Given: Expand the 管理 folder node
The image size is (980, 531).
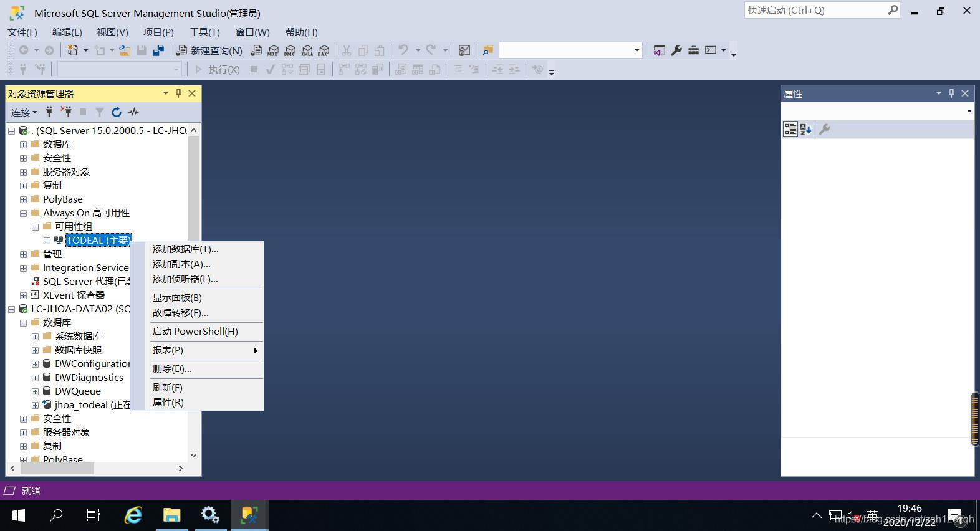Looking at the screenshot, I should click(23, 254).
